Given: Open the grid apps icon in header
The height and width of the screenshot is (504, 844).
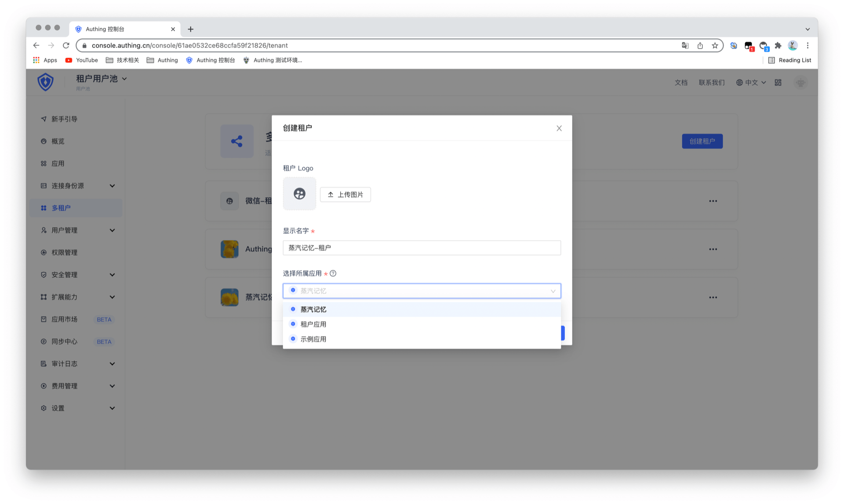Looking at the screenshot, I should [x=778, y=83].
